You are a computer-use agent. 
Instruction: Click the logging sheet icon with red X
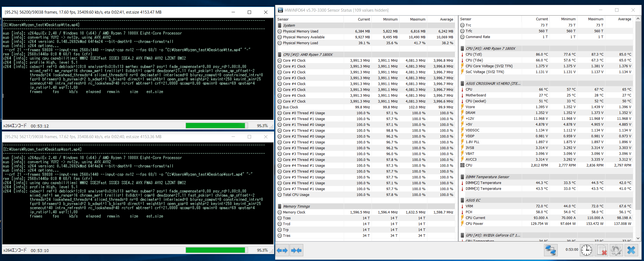pos(601,250)
